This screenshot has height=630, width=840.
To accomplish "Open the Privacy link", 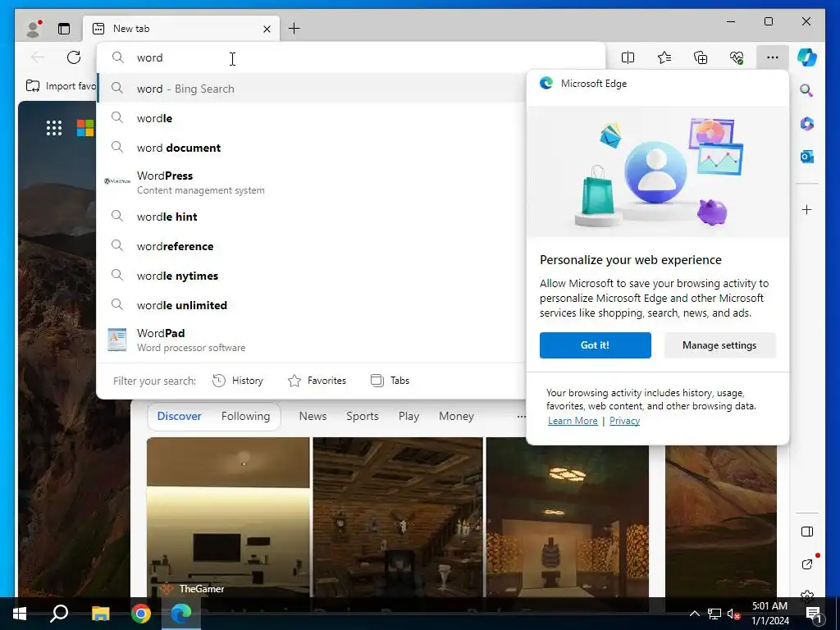I will (624, 421).
